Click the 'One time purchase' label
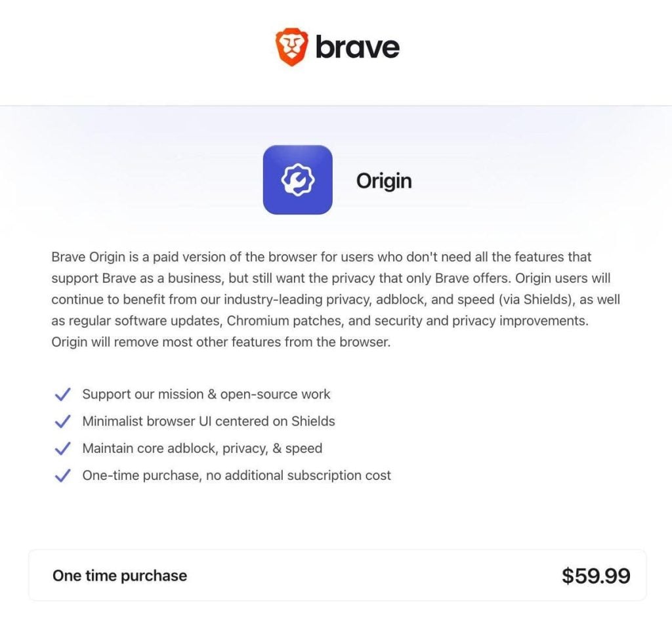This screenshot has width=672, height=636. click(119, 576)
